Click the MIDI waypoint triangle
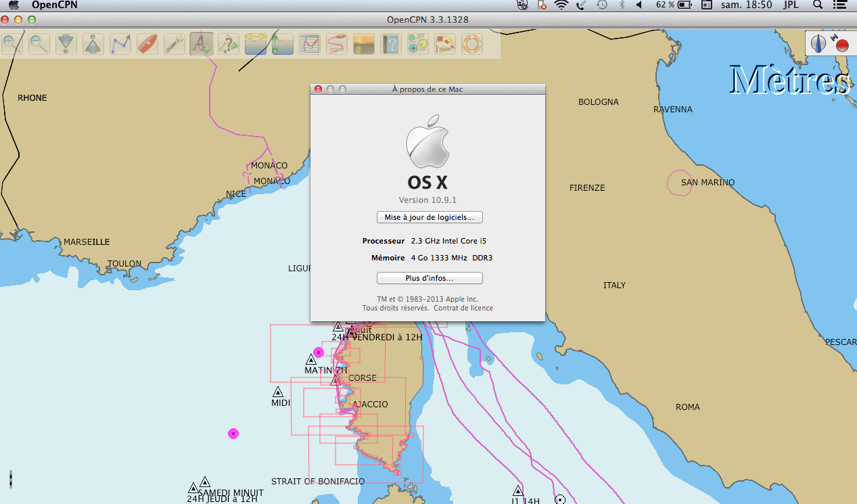857x504 pixels. (x=278, y=392)
